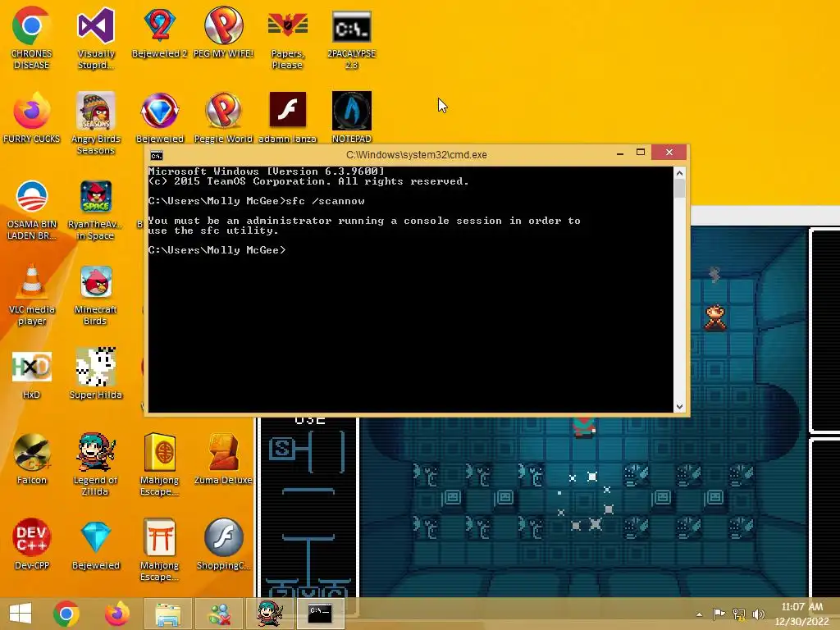Switch to the Zillda game taskbar button
840x630 pixels.
(x=269, y=614)
